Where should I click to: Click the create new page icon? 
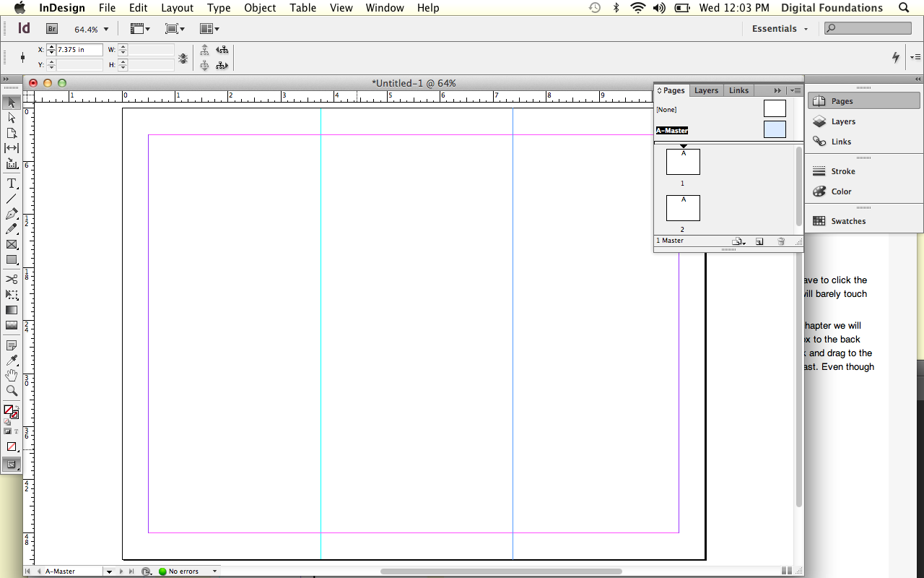[x=759, y=241]
